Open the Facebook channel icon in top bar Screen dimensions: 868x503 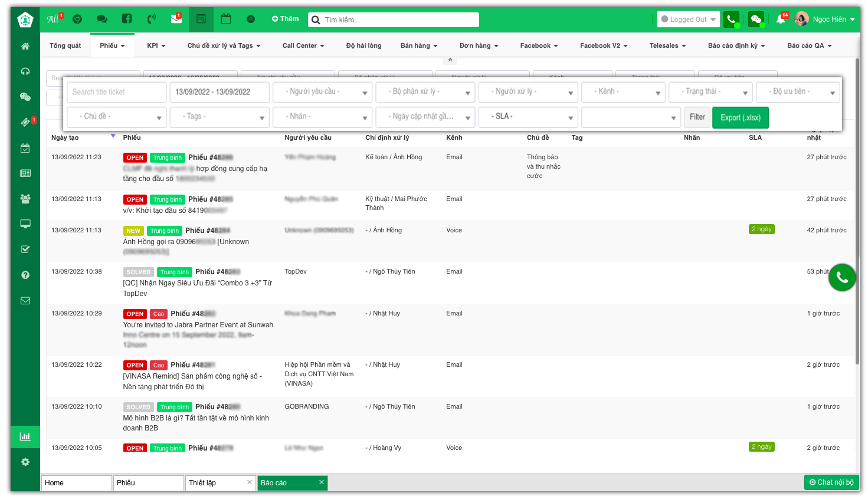click(x=127, y=19)
